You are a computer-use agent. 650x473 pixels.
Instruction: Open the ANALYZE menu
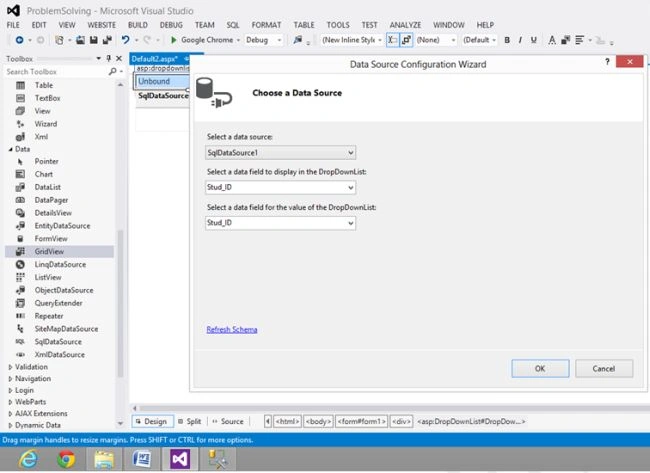click(405, 25)
